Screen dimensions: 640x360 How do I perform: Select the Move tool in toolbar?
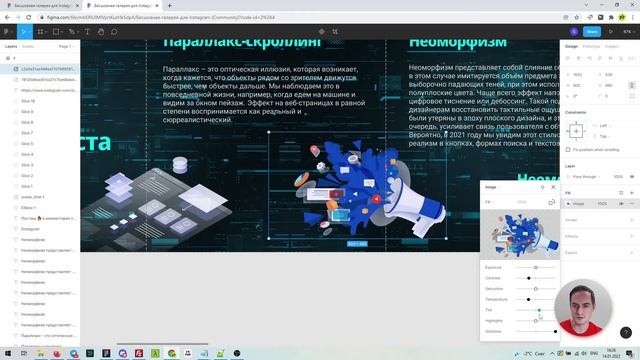pyautogui.click(x=23, y=32)
